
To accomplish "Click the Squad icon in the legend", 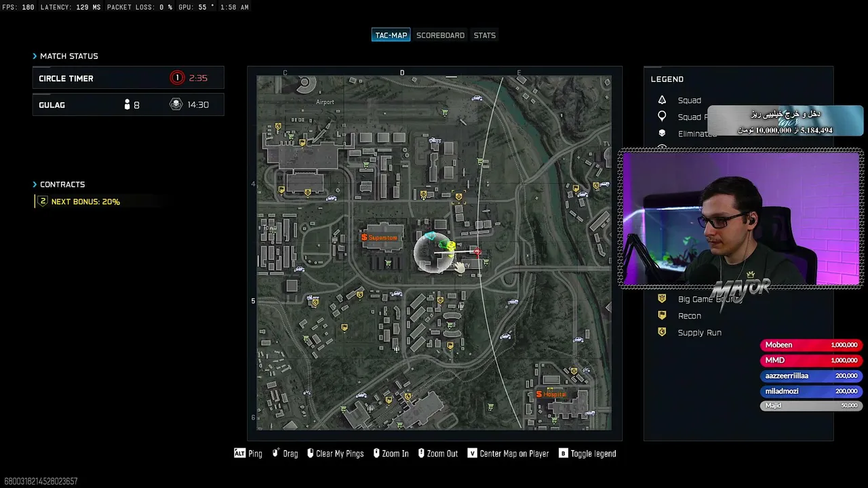I will click(662, 100).
